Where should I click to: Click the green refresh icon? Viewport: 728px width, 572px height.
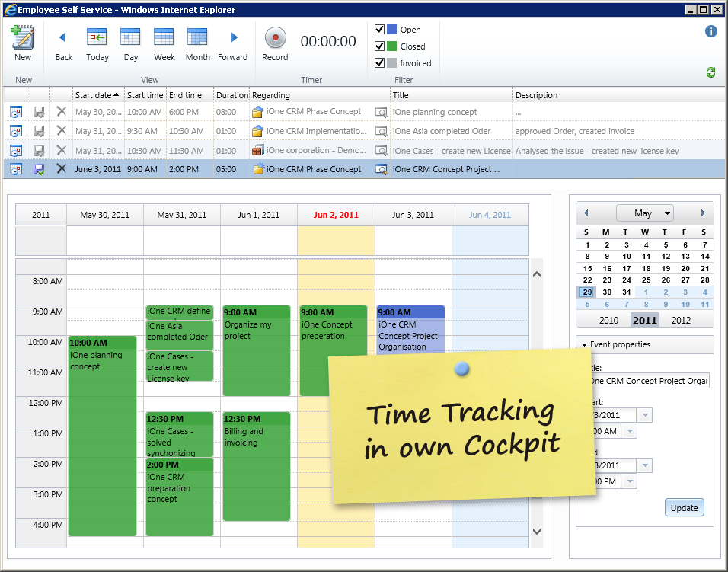[710, 72]
